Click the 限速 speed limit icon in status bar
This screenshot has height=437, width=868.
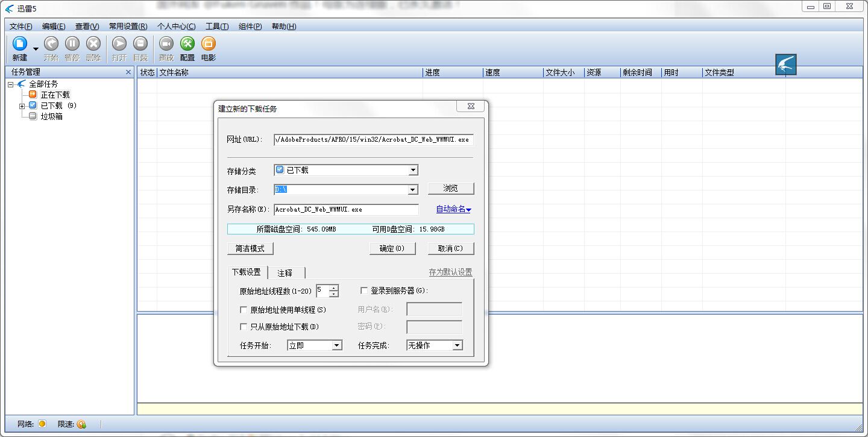tap(81, 424)
